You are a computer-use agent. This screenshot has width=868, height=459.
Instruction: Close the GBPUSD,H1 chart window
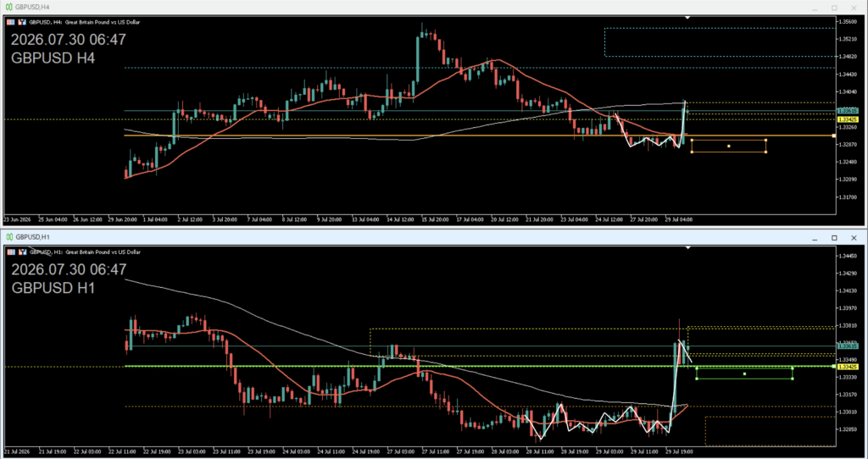854,238
